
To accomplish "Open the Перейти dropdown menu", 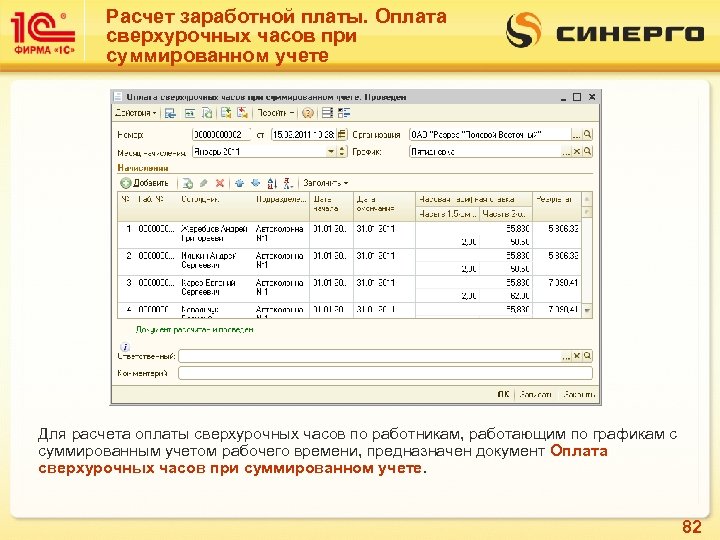I will 276,113.
